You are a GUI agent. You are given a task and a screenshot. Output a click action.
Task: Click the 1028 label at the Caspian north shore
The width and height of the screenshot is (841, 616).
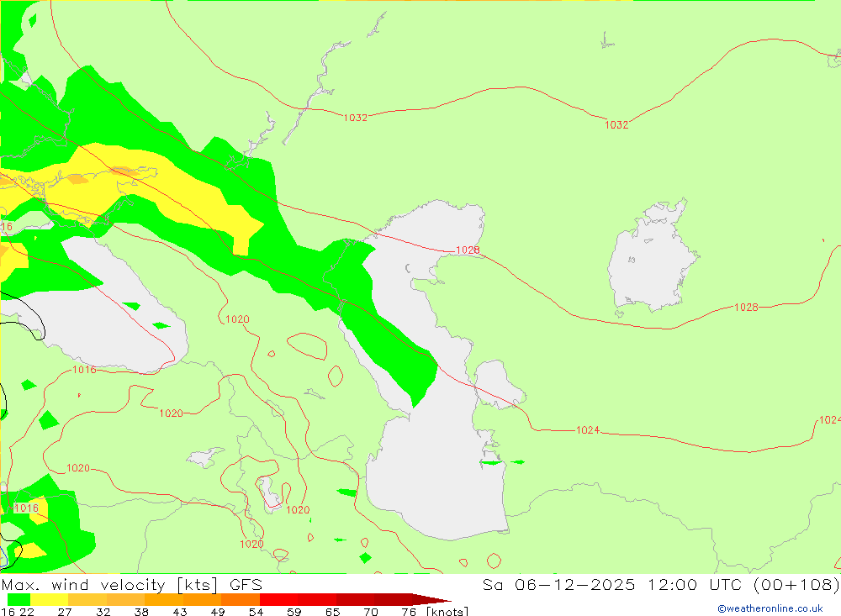pos(468,250)
